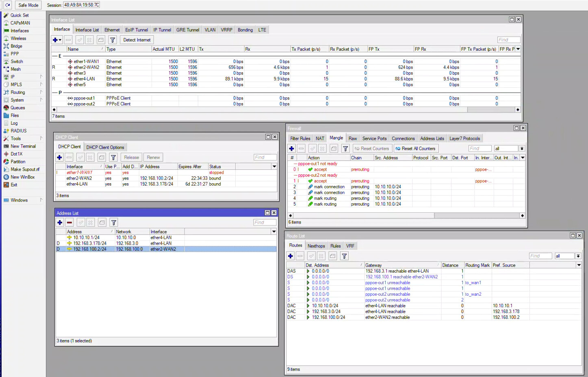Click the disable cross icon in Route List toolbar
Viewport: 588px width, 377px height.
321,256
